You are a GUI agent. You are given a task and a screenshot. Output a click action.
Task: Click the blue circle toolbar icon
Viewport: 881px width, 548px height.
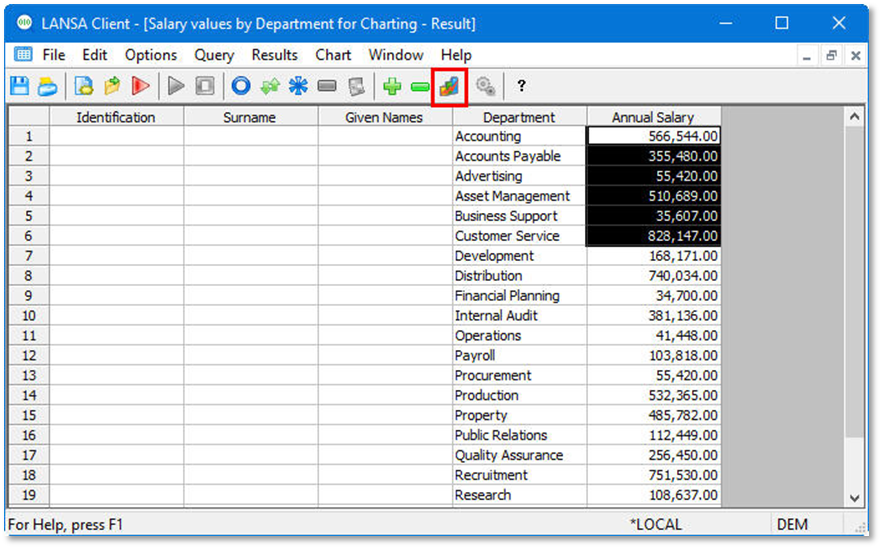click(240, 87)
